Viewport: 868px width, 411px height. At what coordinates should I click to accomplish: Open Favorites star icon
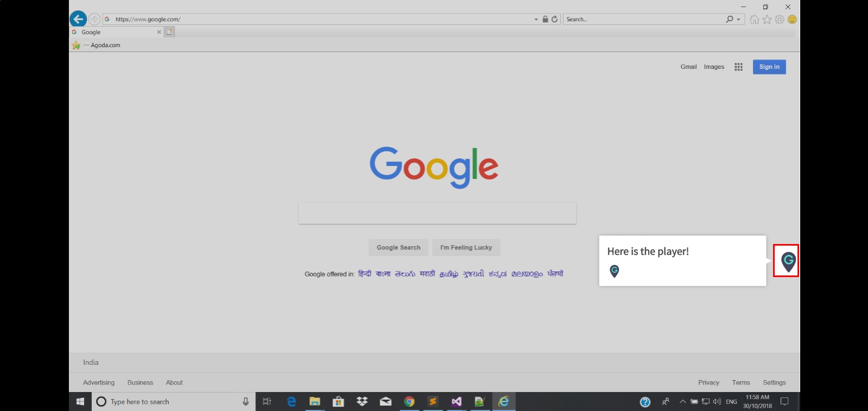coord(767,20)
